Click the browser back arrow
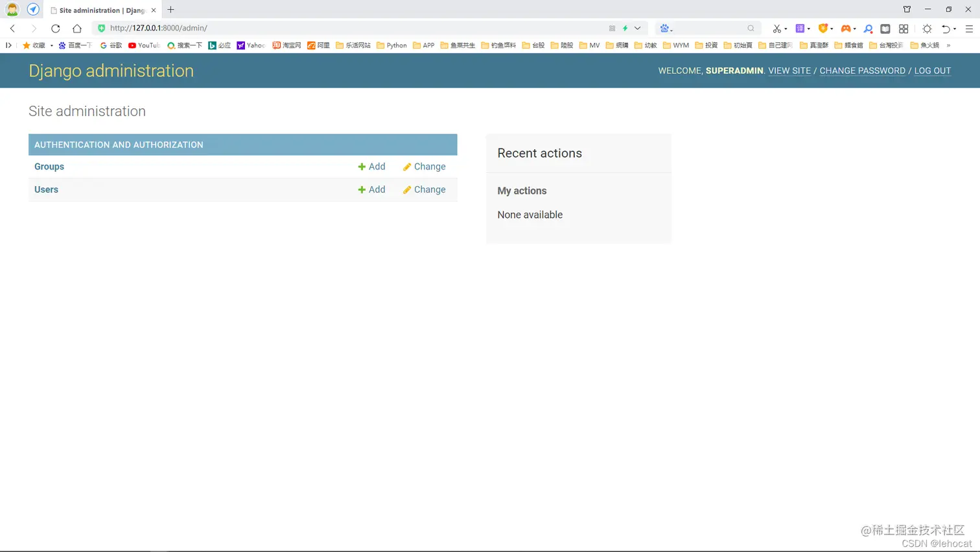This screenshot has height=552, width=980. [x=12, y=29]
